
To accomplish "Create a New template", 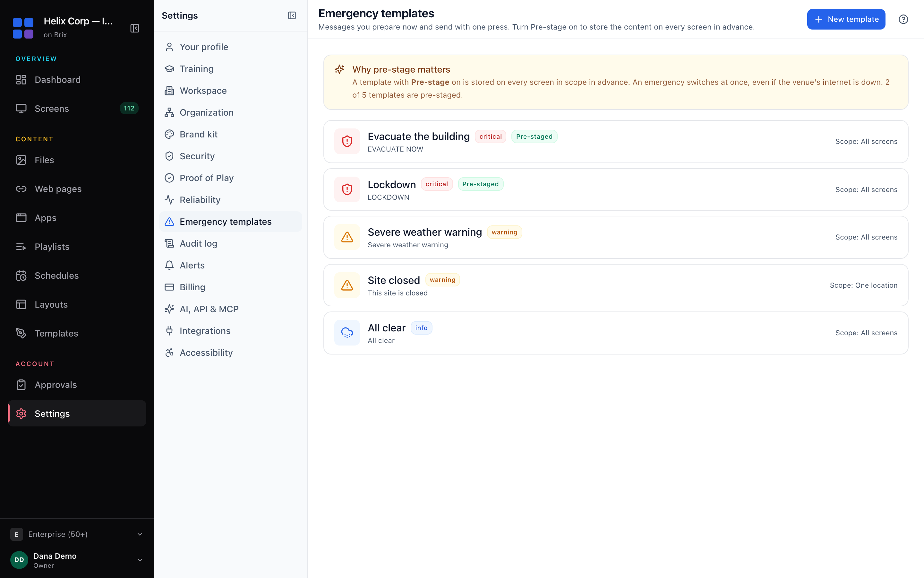I will pyautogui.click(x=846, y=19).
